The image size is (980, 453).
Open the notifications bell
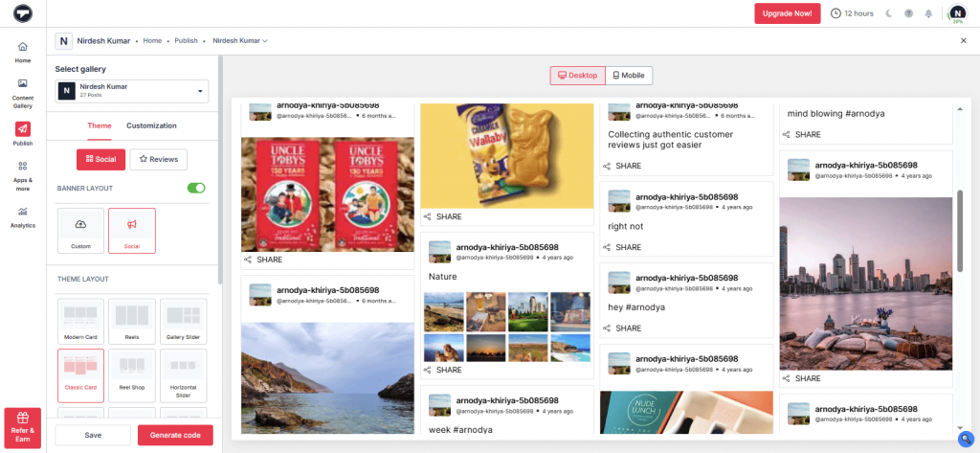click(926, 13)
